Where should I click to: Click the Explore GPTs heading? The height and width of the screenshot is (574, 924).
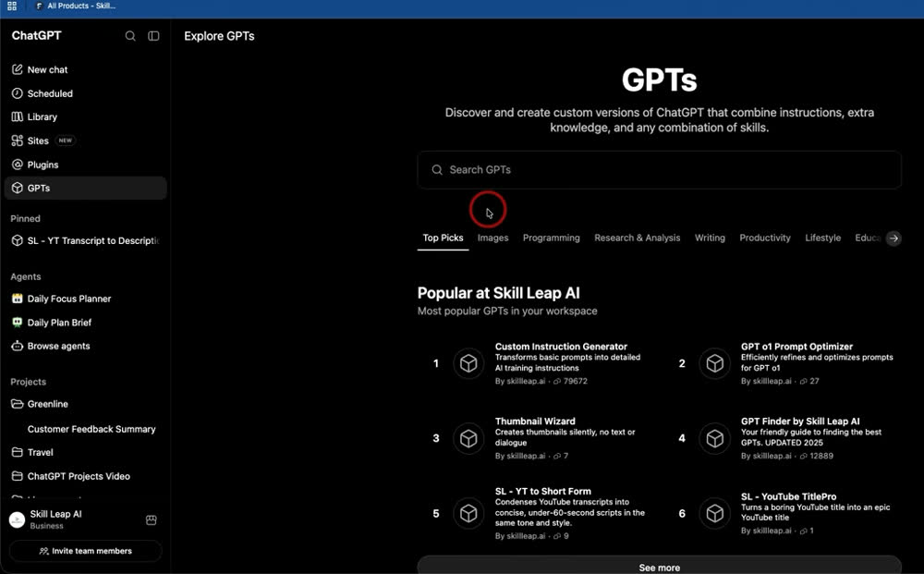tap(219, 36)
